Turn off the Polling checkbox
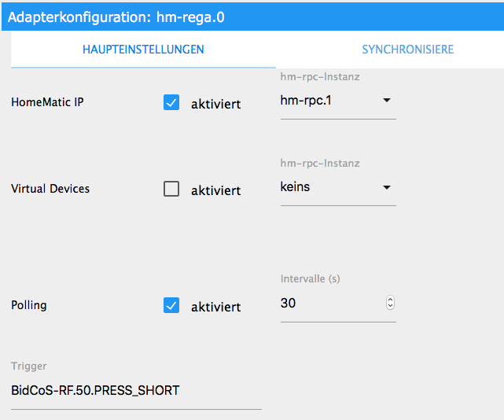This screenshot has width=504, height=420. 171,305
